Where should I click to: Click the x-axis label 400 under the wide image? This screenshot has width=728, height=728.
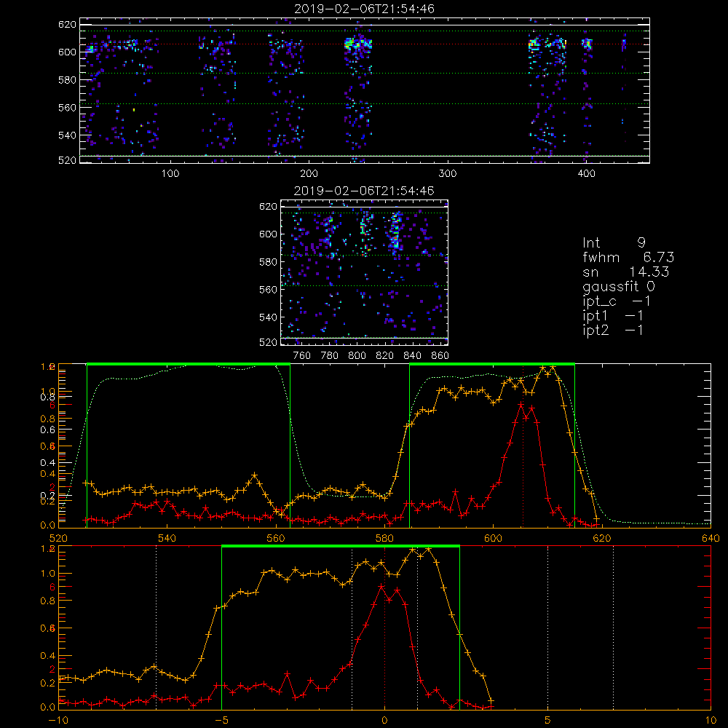click(x=586, y=174)
